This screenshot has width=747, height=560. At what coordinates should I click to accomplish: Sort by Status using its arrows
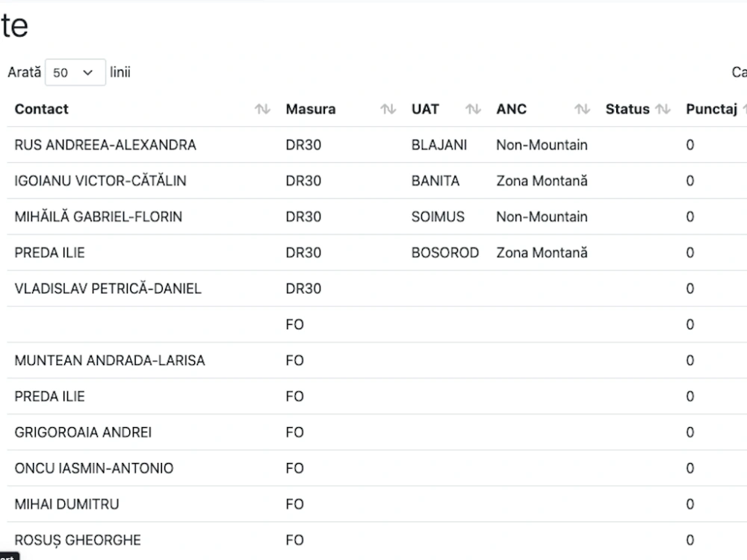[662, 109]
